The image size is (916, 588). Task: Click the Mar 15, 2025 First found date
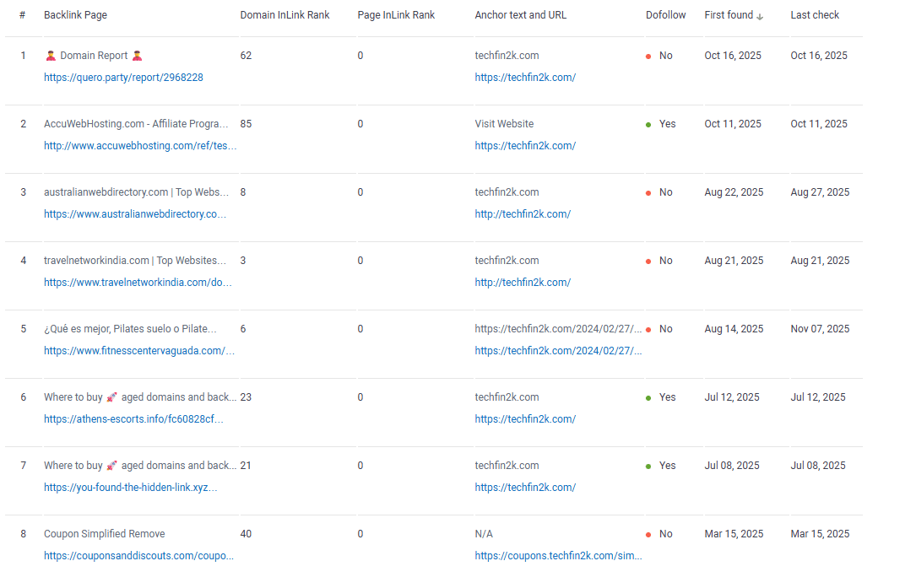tap(734, 534)
